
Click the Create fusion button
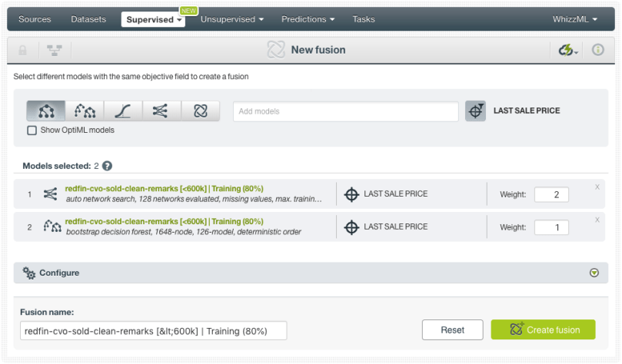click(x=543, y=330)
